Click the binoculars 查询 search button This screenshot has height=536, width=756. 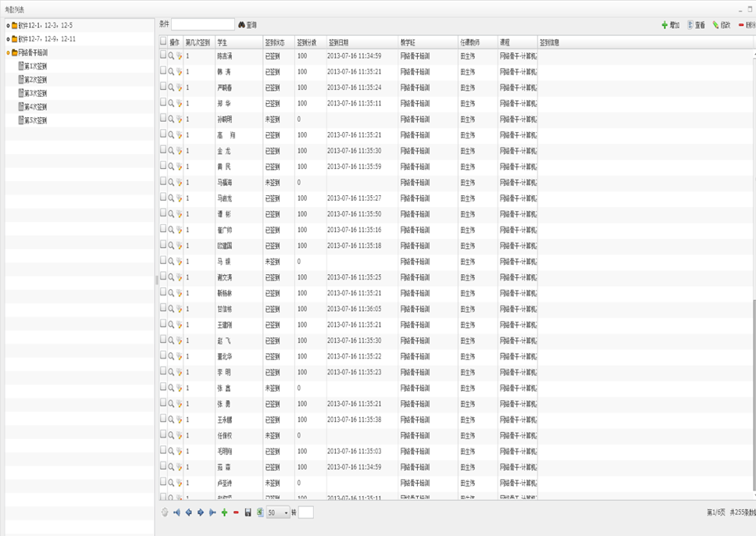pyautogui.click(x=248, y=24)
